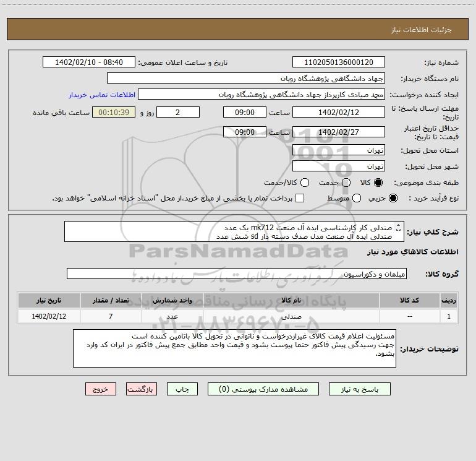The height and width of the screenshot is (461, 476).
Task: Click the بازگشت back button
Action: click(142, 389)
